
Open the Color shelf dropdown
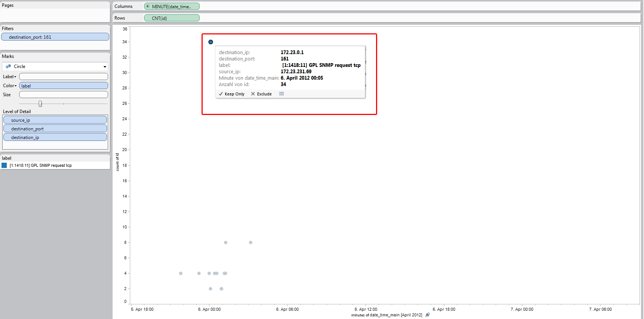pyautogui.click(x=16, y=86)
